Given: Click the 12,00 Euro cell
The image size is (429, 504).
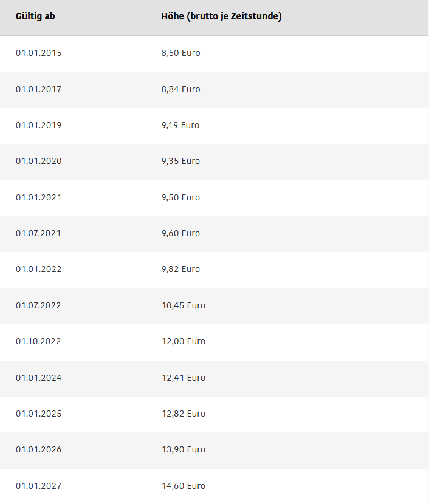Looking at the screenshot, I should (184, 341).
